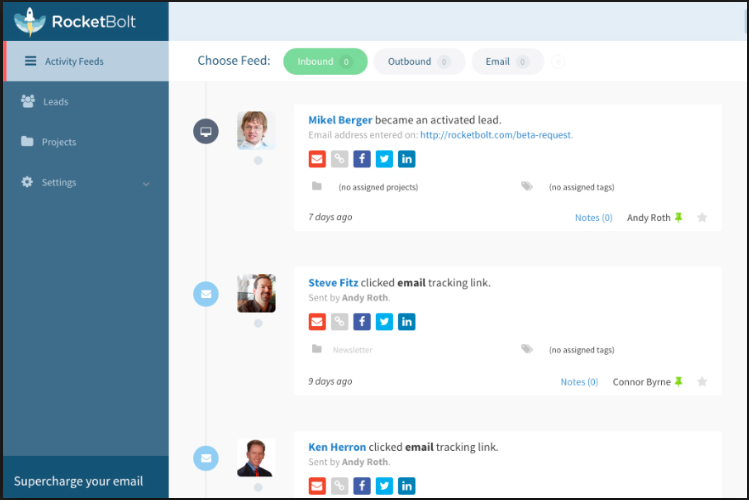Toggle star on Mikel Berger's activity
The width and height of the screenshot is (749, 500).
tap(702, 218)
